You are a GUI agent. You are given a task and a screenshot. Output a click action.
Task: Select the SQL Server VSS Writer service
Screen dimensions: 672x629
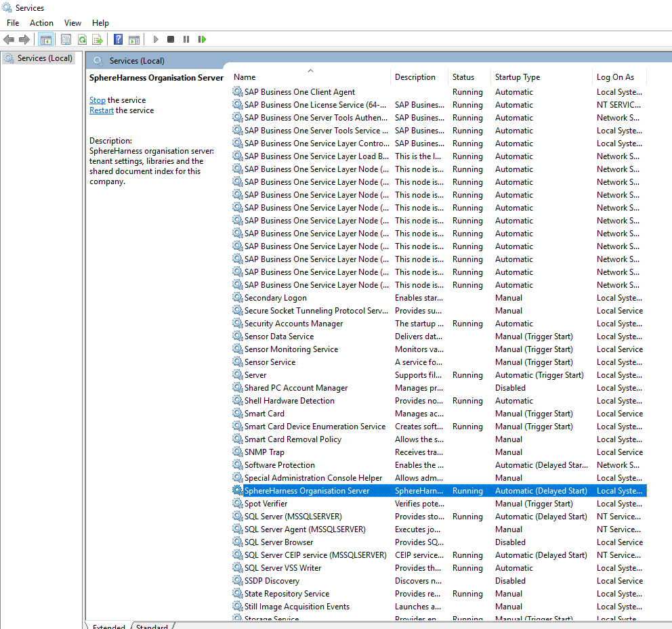click(x=439, y=568)
